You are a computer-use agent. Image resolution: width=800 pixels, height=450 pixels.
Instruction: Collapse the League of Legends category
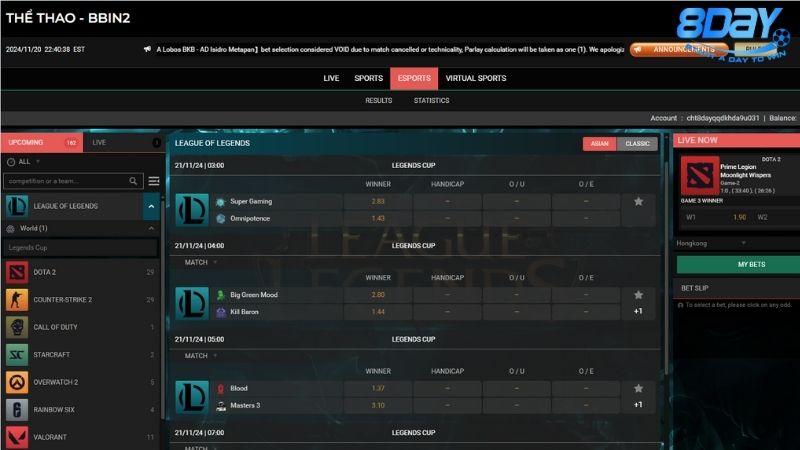click(151, 206)
